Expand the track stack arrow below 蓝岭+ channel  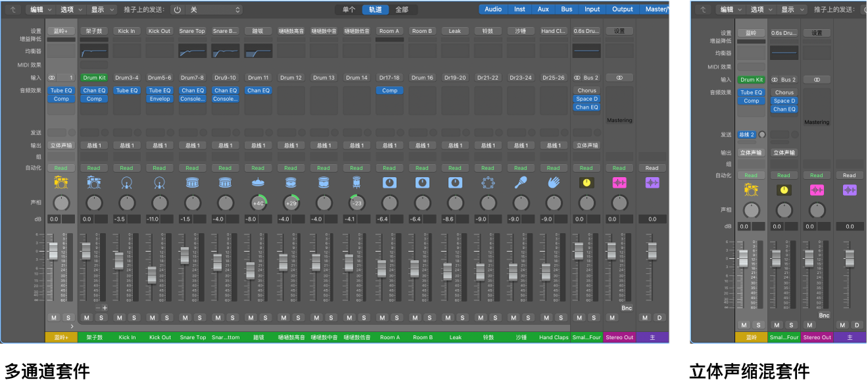coord(72,326)
